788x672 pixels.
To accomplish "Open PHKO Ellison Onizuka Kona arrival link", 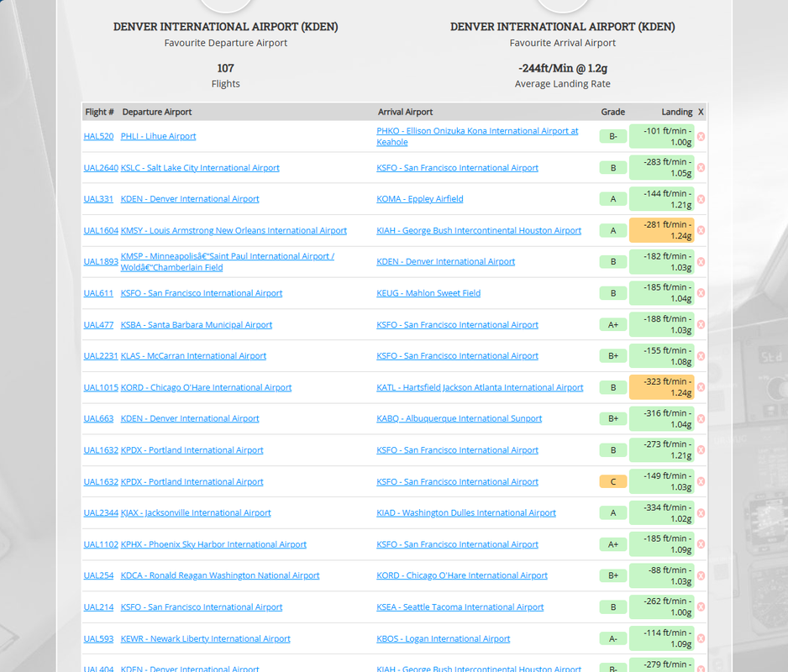I will click(x=477, y=136).
